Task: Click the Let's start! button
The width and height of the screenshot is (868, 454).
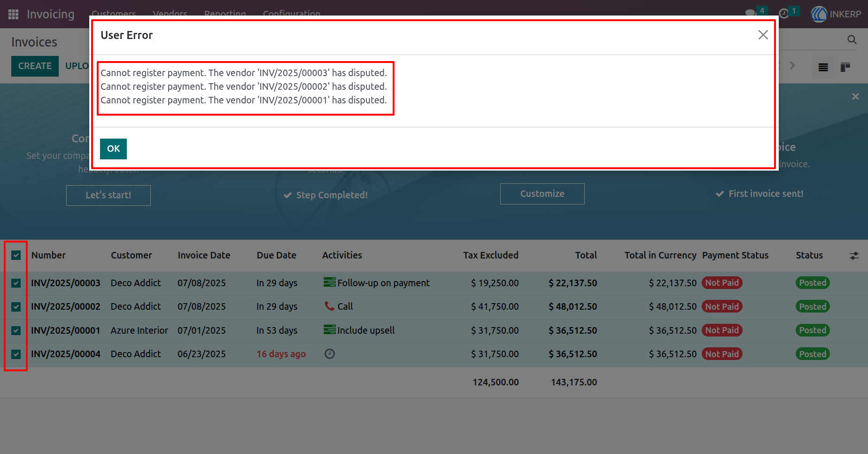Action: click(x=108, y=196)
